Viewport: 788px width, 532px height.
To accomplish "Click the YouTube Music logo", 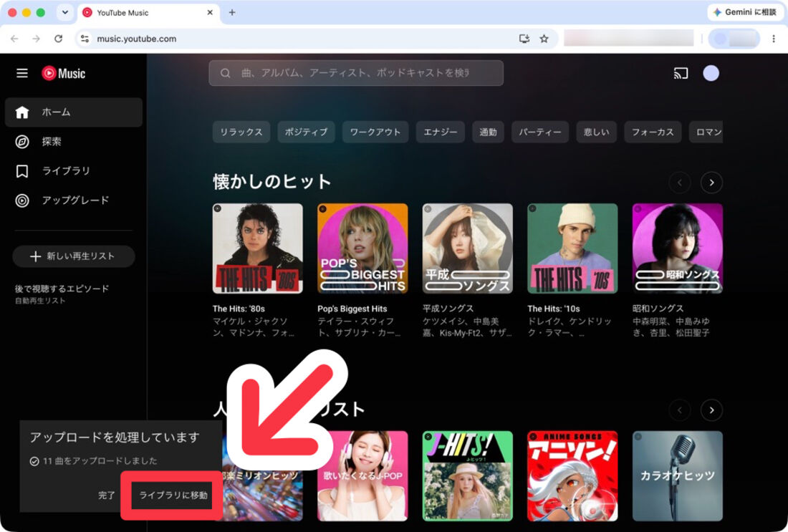I will [63, 73].
